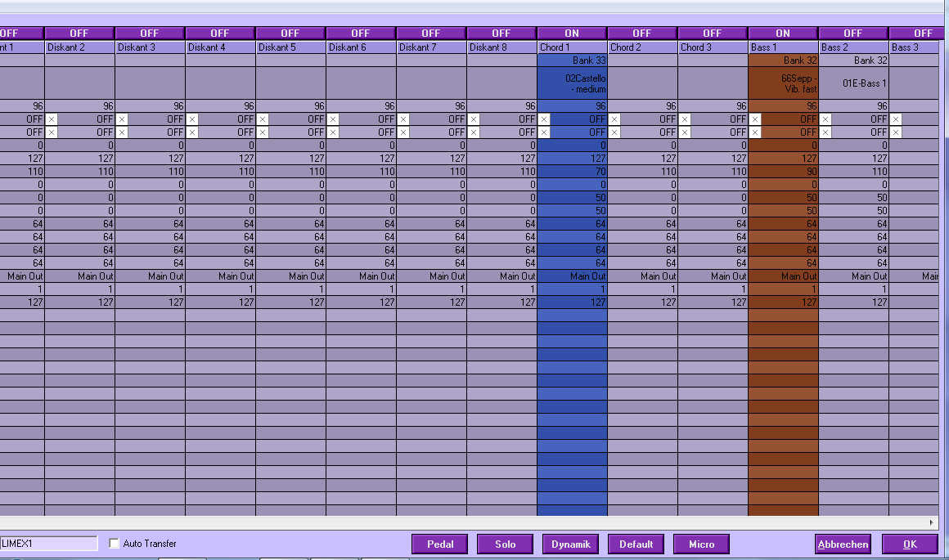Click the Default button
The image size is (949, 560).
point(636,544)
